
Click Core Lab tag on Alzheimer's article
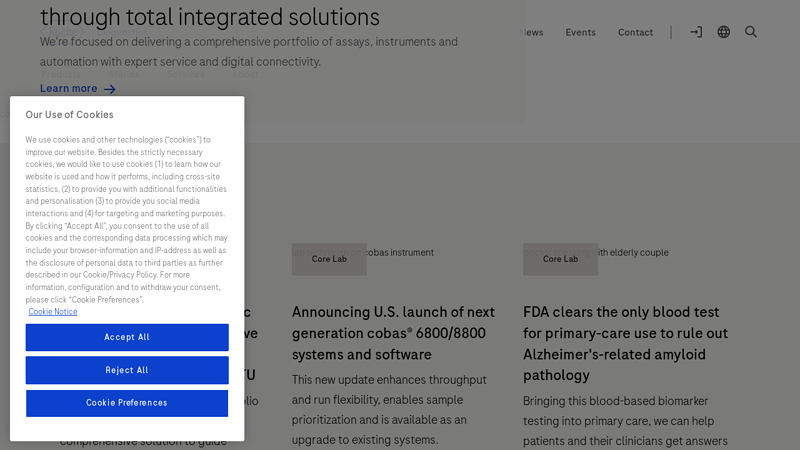click(x=560, y=259)
